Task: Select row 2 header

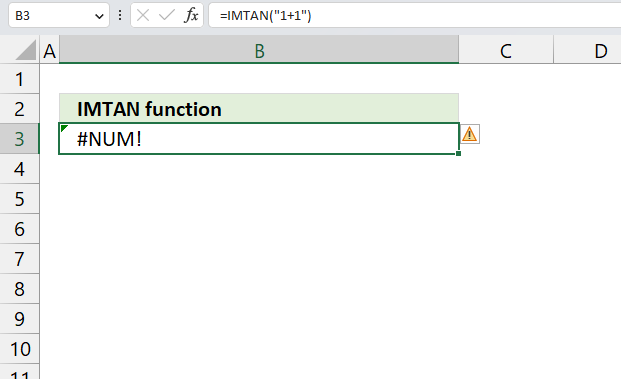Action: pyautogui.click(x=19, y=109)
